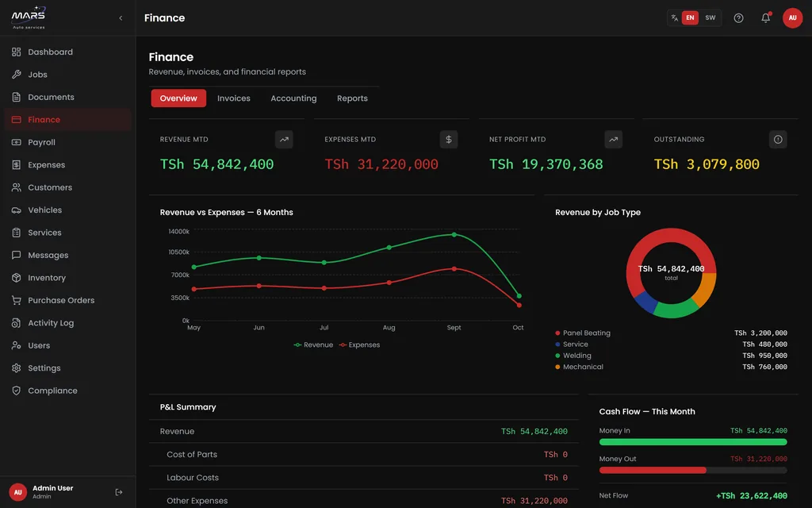Click the Expenses MTD dollar icon

(449, 140)
